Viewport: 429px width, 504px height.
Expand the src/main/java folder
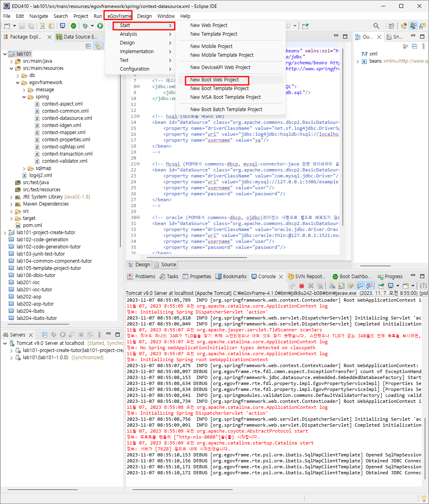(11, 61)
